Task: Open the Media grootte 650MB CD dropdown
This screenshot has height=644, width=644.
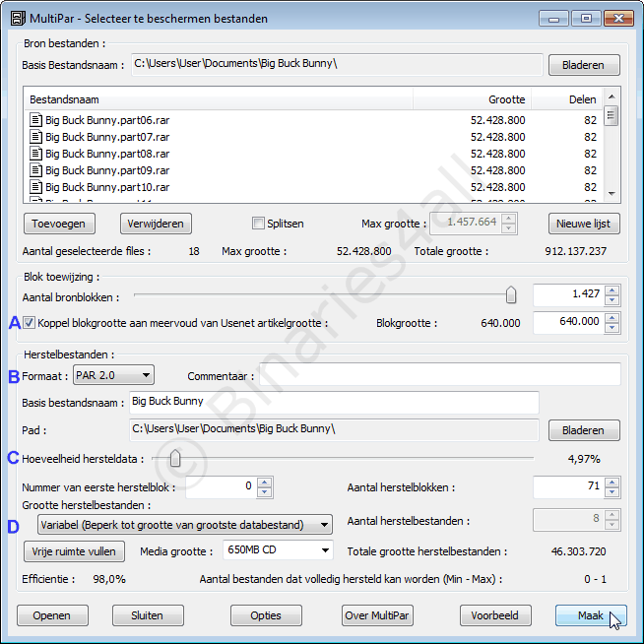Action: click(278, 549)
